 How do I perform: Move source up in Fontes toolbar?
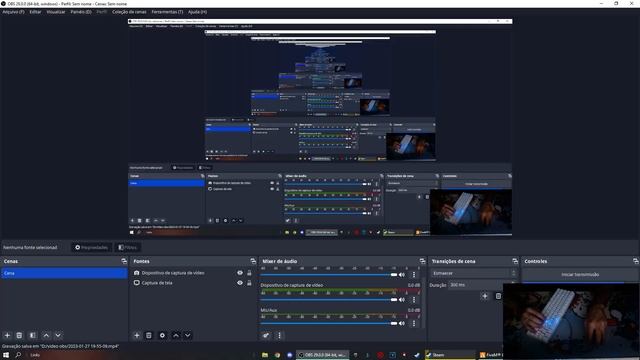click(x=176, y=335)
